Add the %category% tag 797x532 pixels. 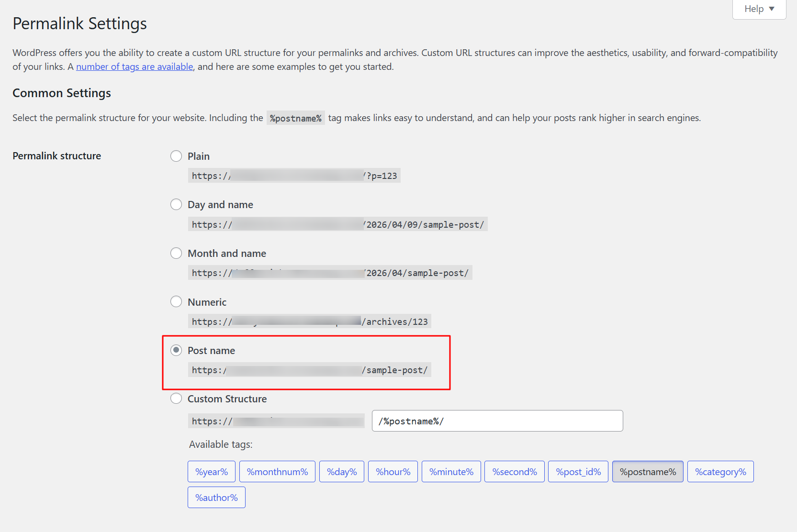[720, 472]
